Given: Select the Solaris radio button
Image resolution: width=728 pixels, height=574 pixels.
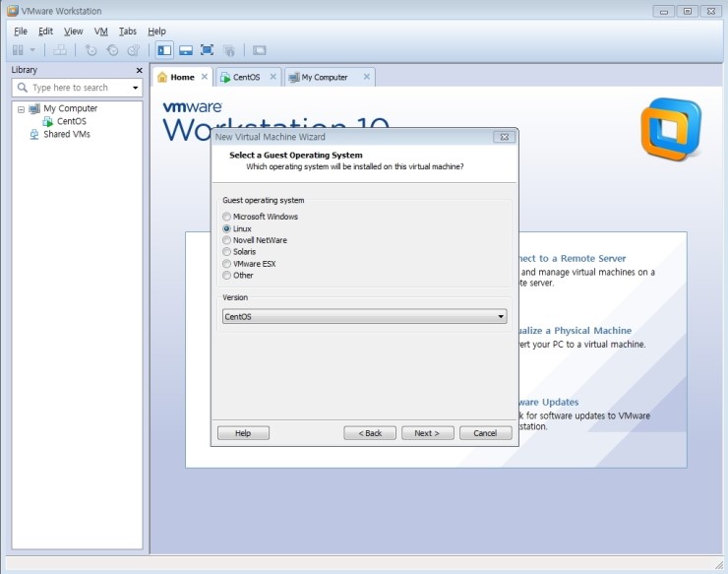Looking at the screenshot, I should tap(226, 252).
